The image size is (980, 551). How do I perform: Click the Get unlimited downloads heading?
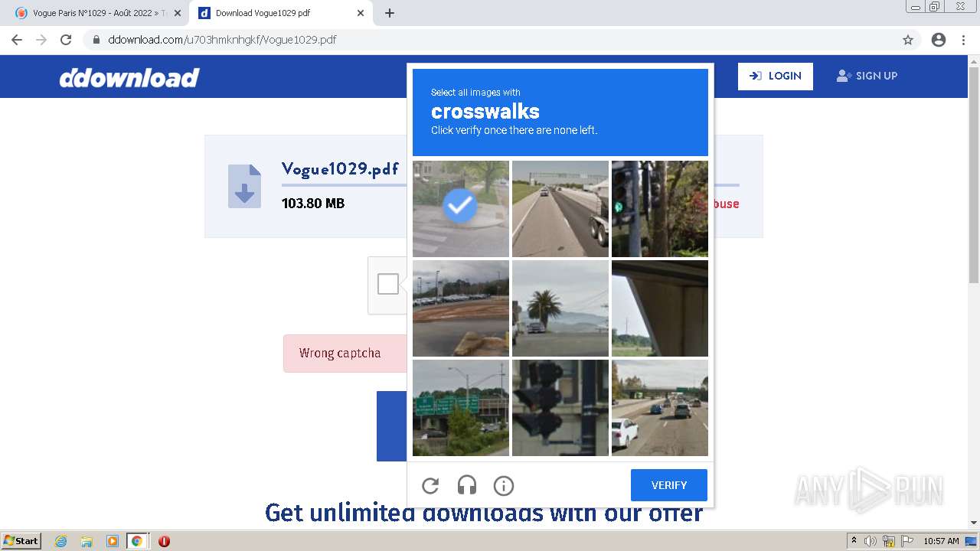(x=484, y=512)
